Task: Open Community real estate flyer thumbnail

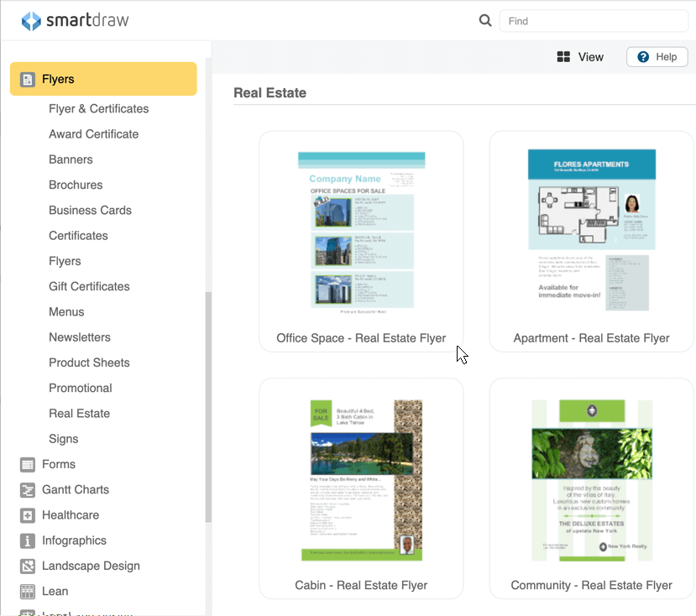Action: pos(592,480)
